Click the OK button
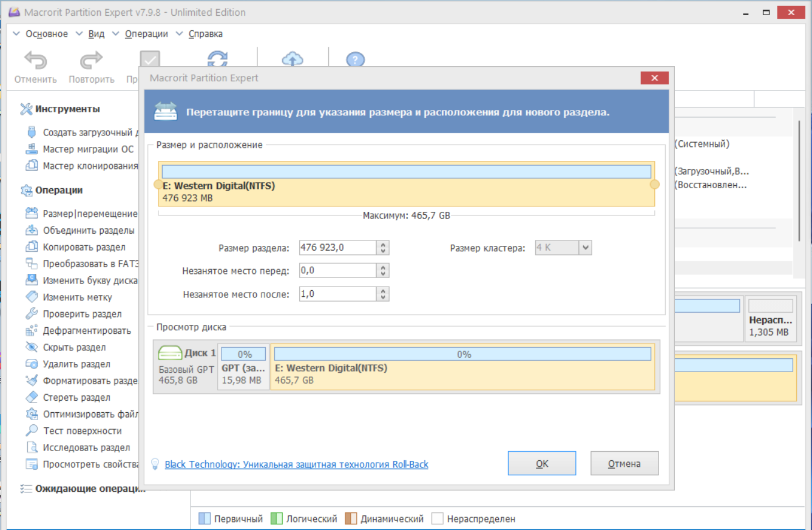The image size is (812, 530). (542, 463)
